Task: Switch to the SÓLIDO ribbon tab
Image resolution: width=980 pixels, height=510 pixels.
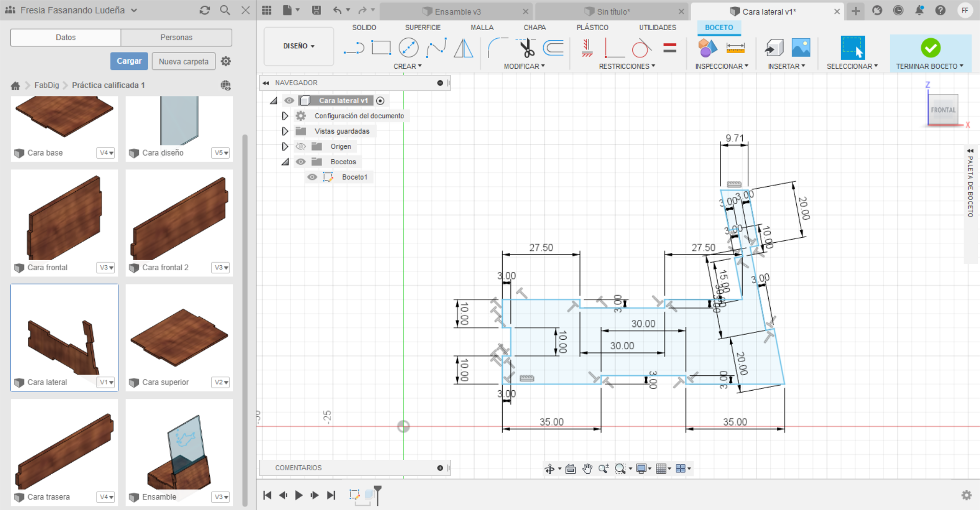Action: click(364, 28)
